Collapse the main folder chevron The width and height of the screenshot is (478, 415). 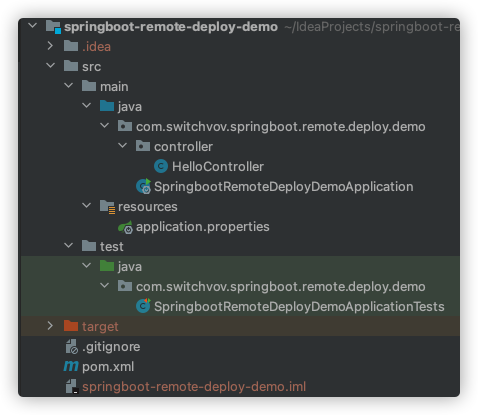pos(69,85)
